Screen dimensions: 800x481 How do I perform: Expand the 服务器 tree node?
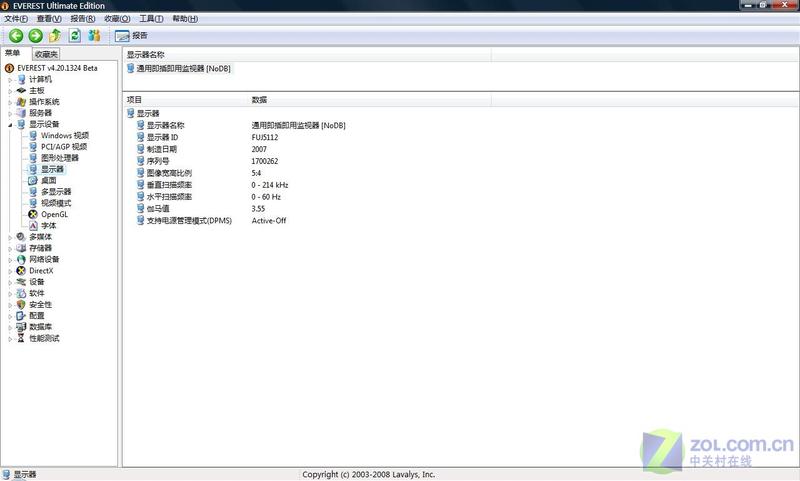10,113
